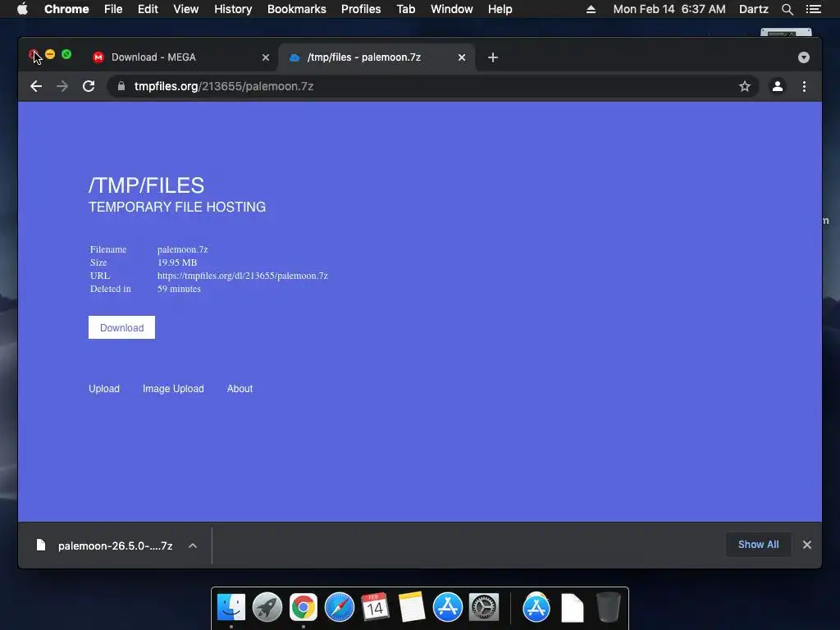Close the Download - MEGA tab
Image resolution: width=840 pixels, height=630 pixels.
pos(266,57)
